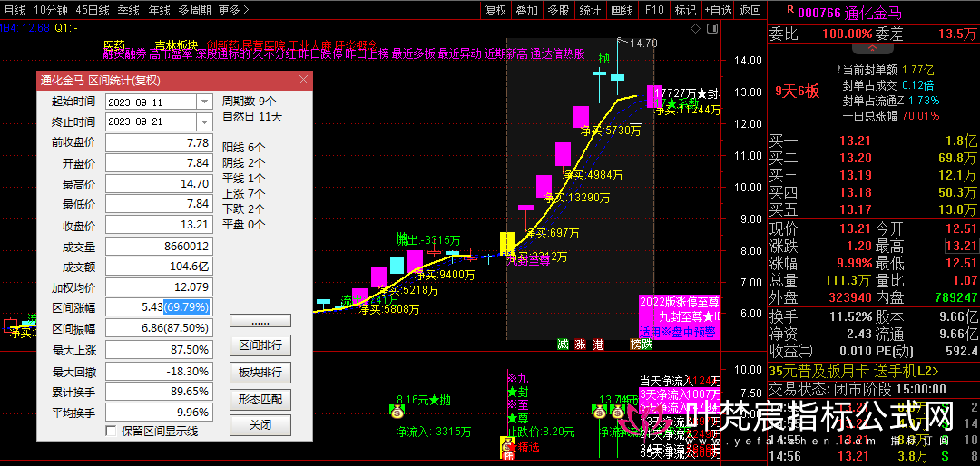Click the 9天6板 label
980x466 pixels.
[x=797, y=92]
